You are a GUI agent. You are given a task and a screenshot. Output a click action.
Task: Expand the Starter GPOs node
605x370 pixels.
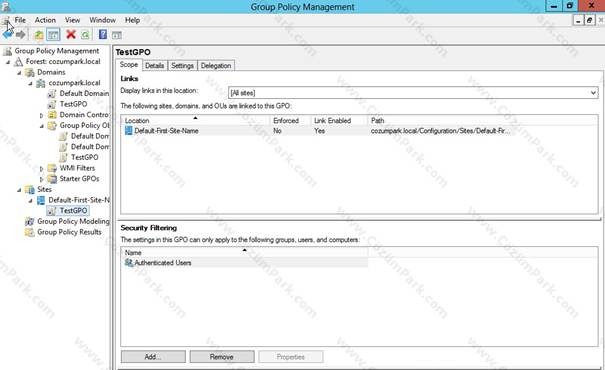42,179
